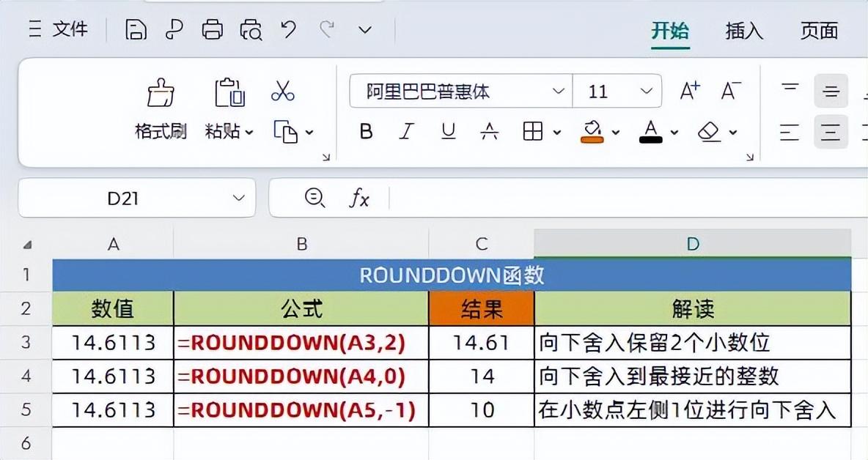The image size is (868, 460).
Task: Click the zoom formula bar magnifier icon
Action: [x=315, y=197]
